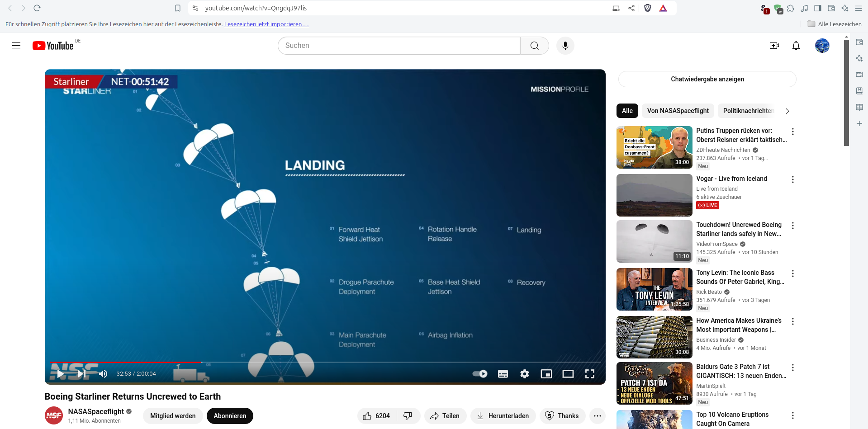Play the video
This screenshot has width=868, height=429.
[x=60, y=374]
